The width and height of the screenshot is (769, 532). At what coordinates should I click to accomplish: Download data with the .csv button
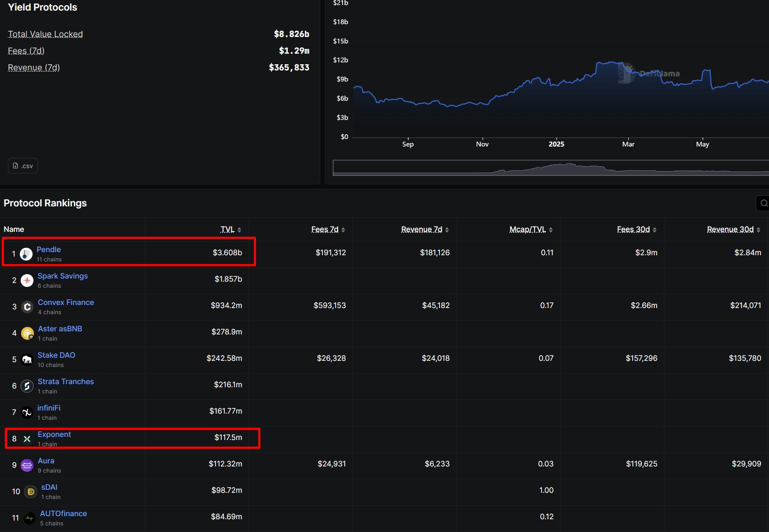(x=23, y=166)
